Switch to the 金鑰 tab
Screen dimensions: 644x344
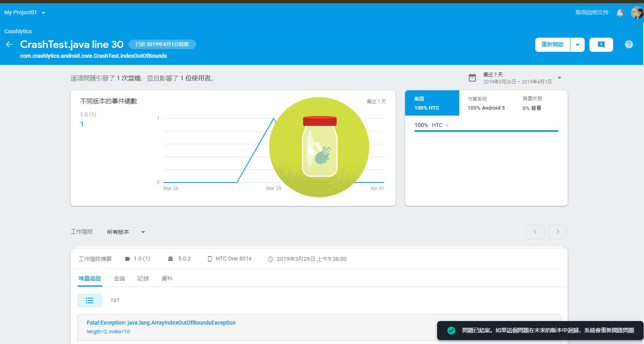[119, 278]
